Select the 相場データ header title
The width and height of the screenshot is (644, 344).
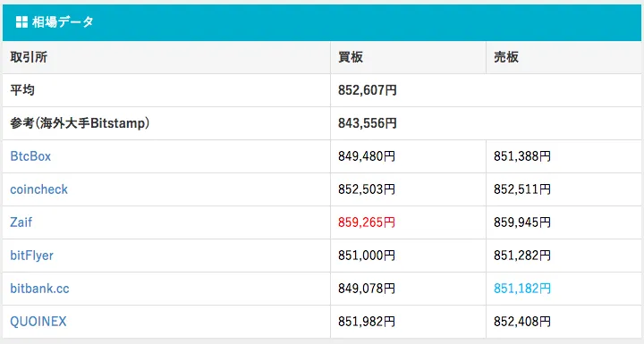pos(63,21)
